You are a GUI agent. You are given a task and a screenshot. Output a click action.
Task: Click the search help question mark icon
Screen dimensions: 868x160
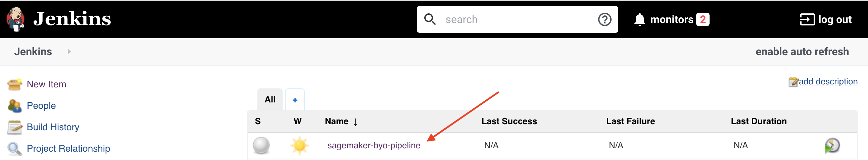(x=605, y=19)
